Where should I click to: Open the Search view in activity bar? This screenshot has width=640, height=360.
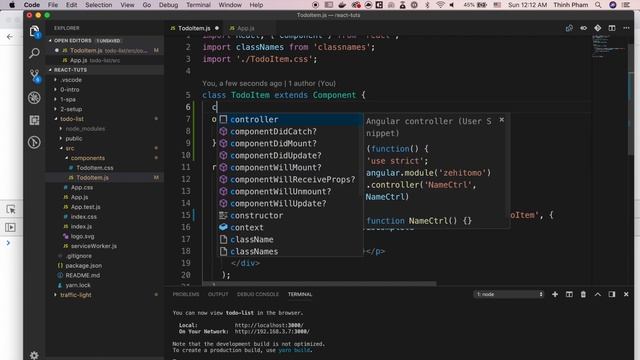pyautogui.click(x=34, y=53)
